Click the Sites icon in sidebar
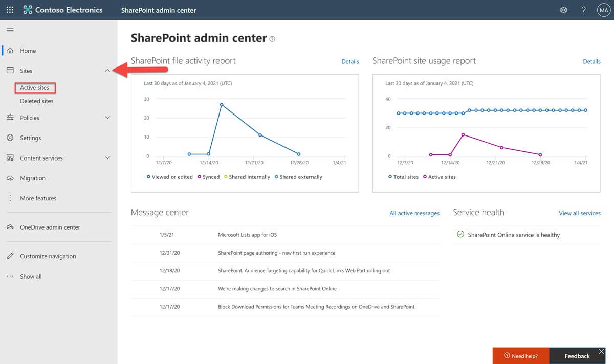 10,71
